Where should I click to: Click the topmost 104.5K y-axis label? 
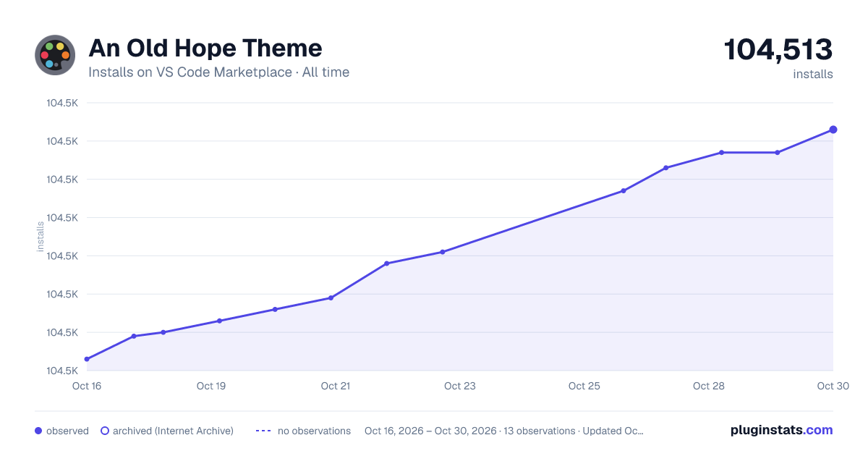pos(62,103)
